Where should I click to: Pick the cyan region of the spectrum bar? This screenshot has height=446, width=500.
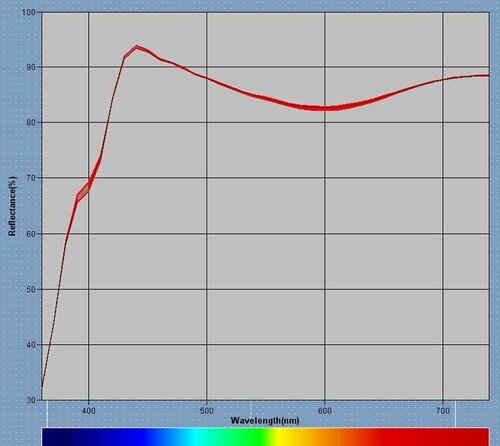pyautogui.click(x=197, y=437)
